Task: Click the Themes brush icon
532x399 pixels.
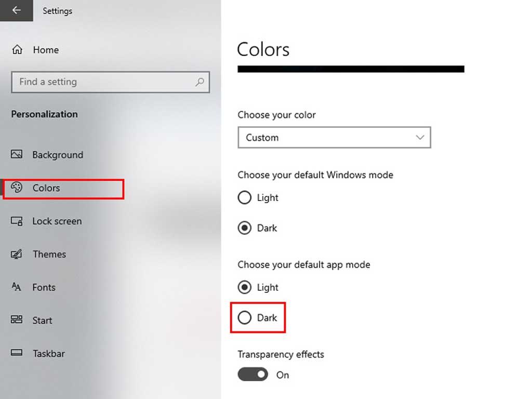Action: point(17,255)
